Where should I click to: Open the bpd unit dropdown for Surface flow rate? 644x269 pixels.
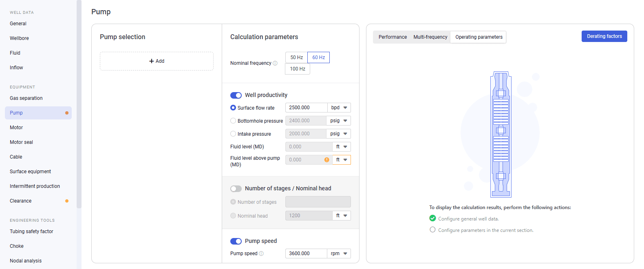[339, 108]
